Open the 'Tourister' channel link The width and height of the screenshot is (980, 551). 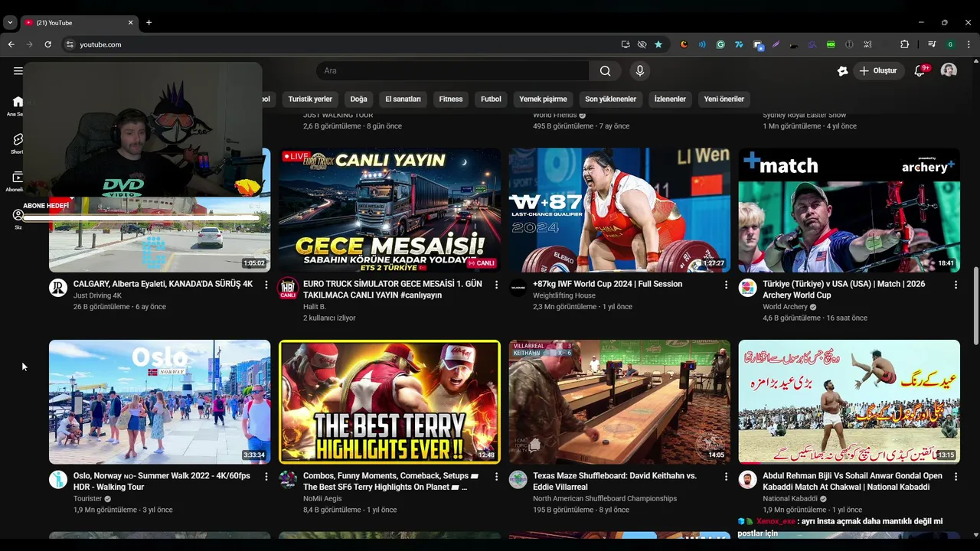87,499
